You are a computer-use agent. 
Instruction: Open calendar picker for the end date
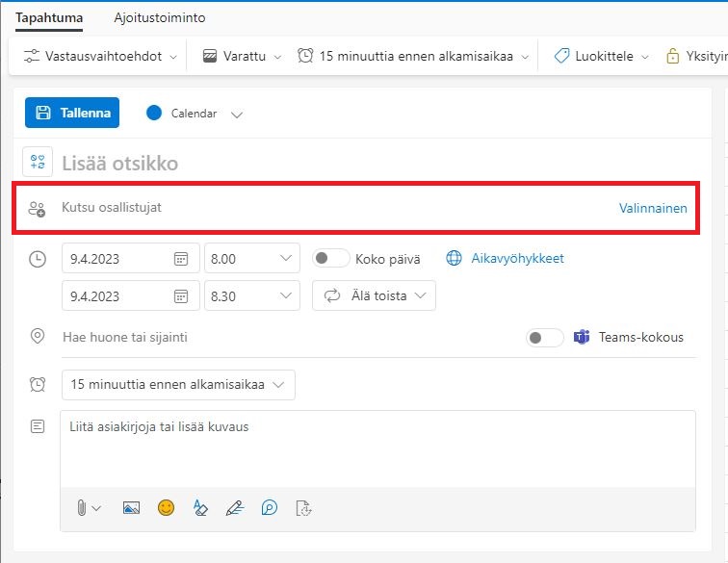pos(181,295)
